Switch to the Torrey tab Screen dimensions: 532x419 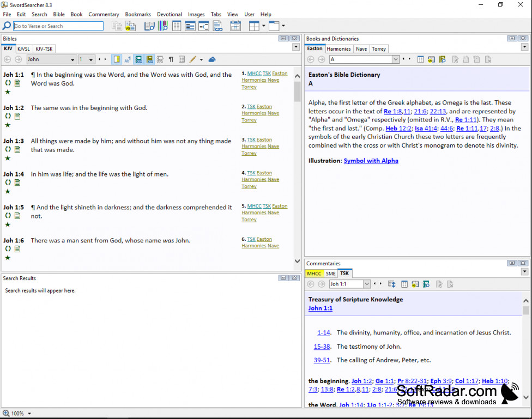click(x=379, y=49)
